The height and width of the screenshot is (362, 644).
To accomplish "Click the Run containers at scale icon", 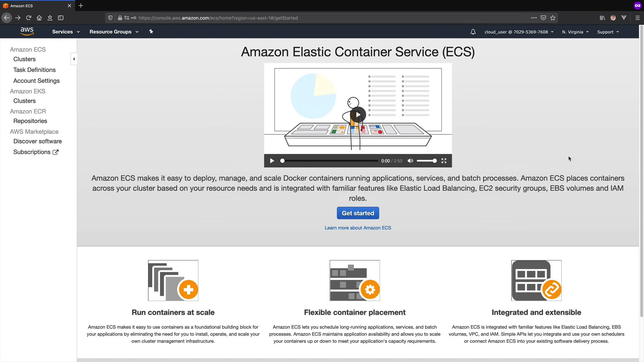I will [173, 281].
